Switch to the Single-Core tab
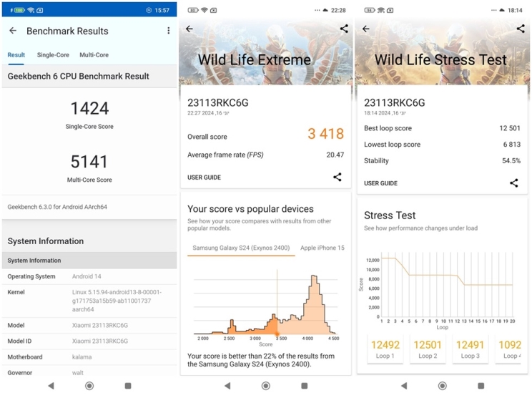The width and height of the screenshot is (532, 398). 53,55
